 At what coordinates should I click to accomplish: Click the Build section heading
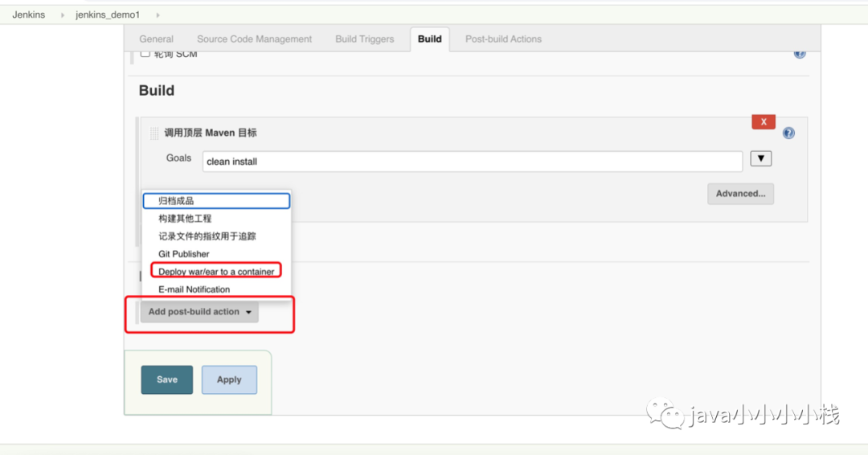157,90
